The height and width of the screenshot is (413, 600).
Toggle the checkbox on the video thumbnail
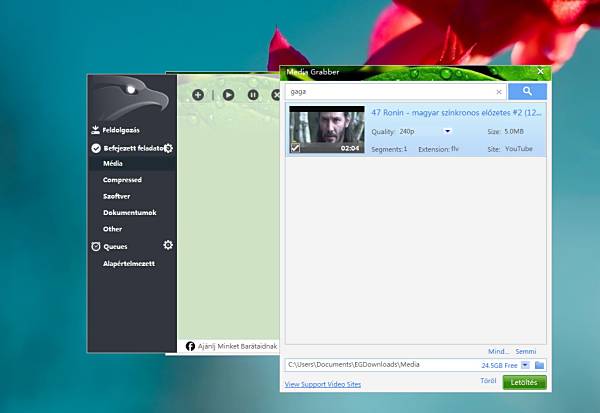click(x=295, y=148)
